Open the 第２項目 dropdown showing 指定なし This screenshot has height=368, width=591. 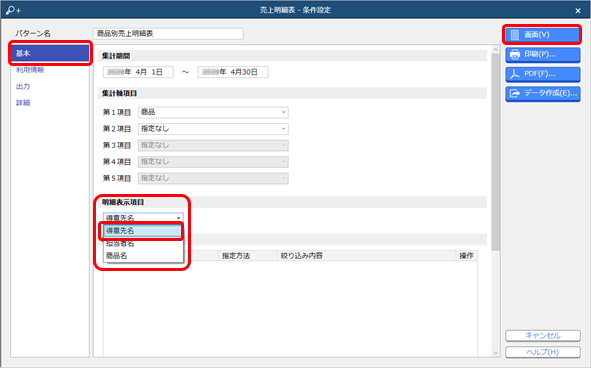213,129
